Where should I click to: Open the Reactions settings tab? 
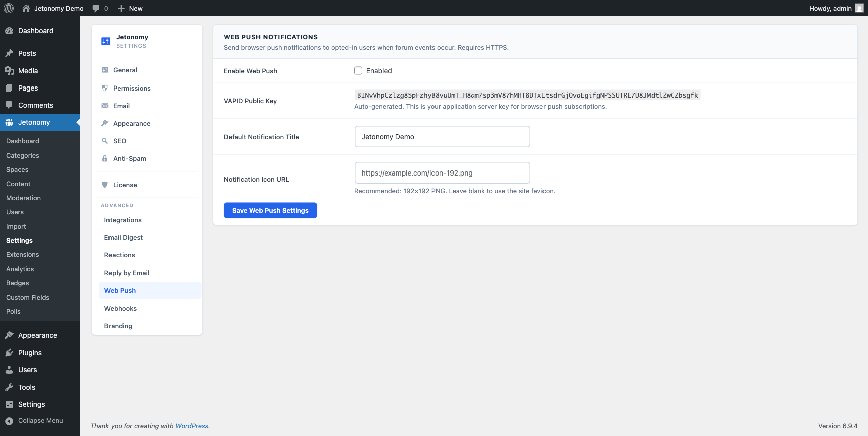150,255
